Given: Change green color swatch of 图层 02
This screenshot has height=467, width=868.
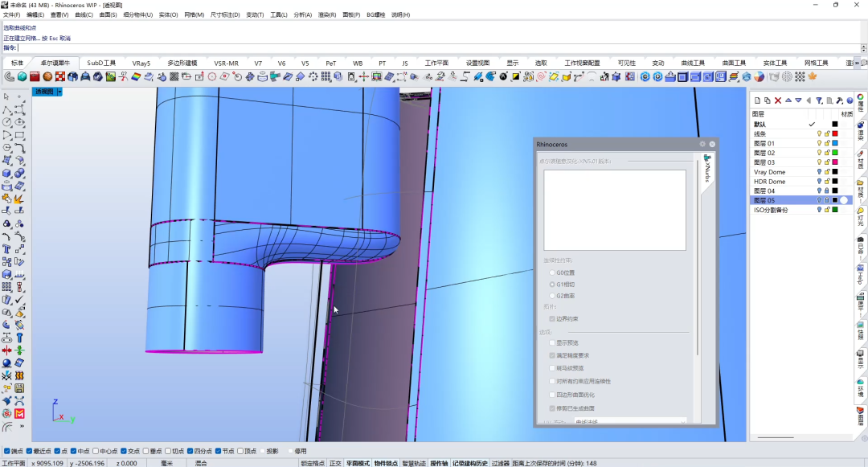Looking at the screenshot, I should [x=835, y=153].
